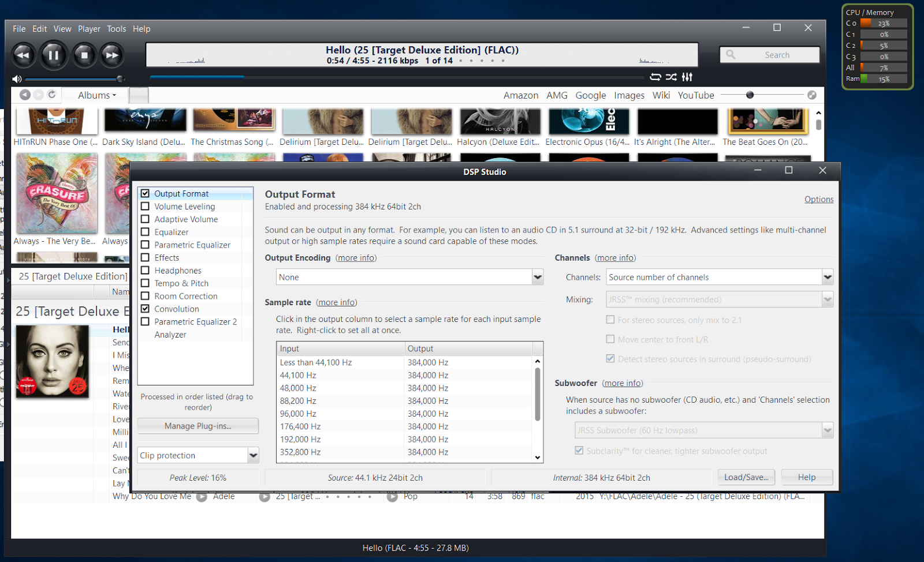Select the Analyzer item in DSP list
The width and height of the screenshot is (924, 562).
pos(170,335)
